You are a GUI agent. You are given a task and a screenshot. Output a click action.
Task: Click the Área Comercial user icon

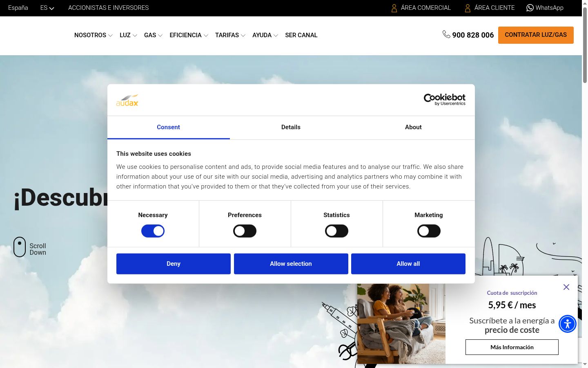(394, 8)
